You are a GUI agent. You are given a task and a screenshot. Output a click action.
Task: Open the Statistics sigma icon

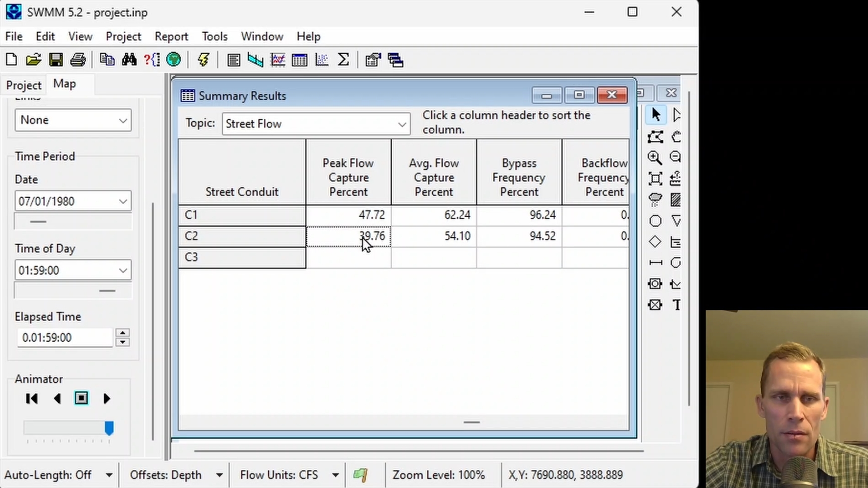343,60
